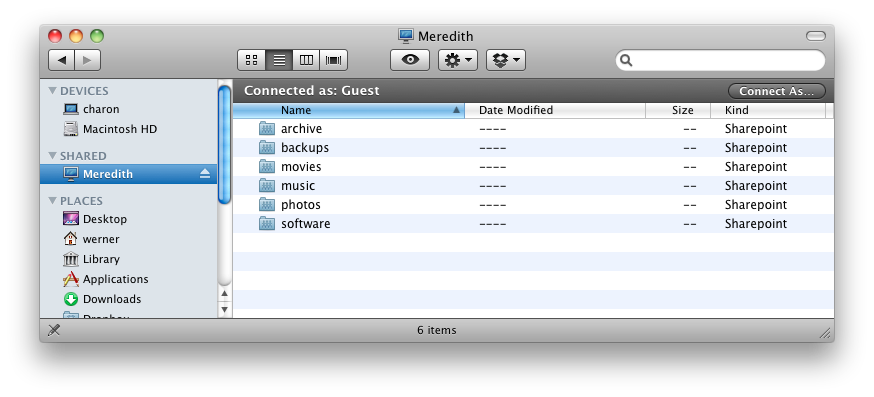This screenshot has height=397, width=874.
Task: Sort by the Name column header
Action: (348, 110)
